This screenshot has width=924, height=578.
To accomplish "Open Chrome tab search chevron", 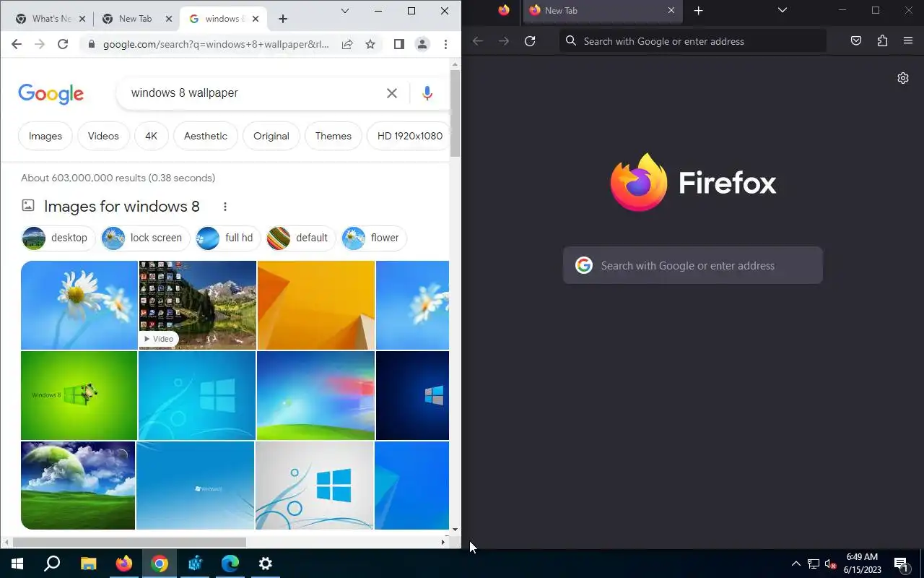I will pos(345,11).
